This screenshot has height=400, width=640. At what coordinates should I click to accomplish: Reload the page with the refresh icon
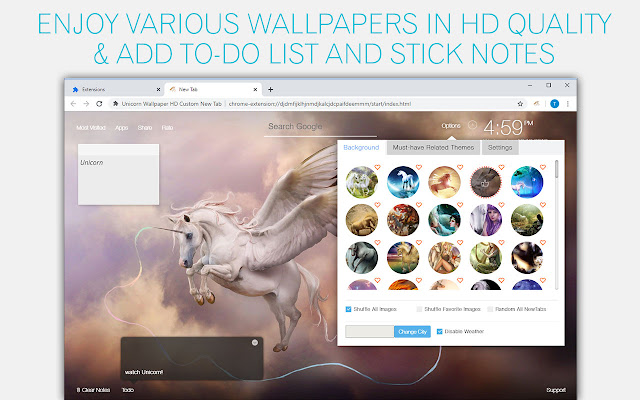point(99,104)
